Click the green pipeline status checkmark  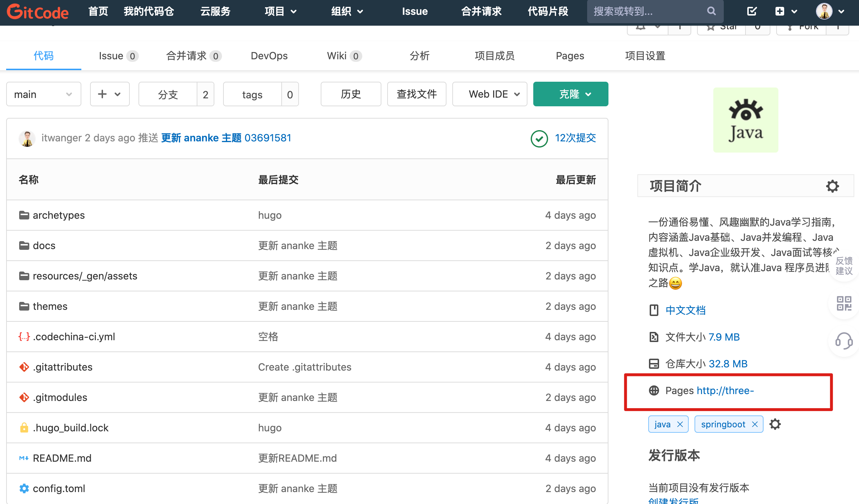coord(539,138)
